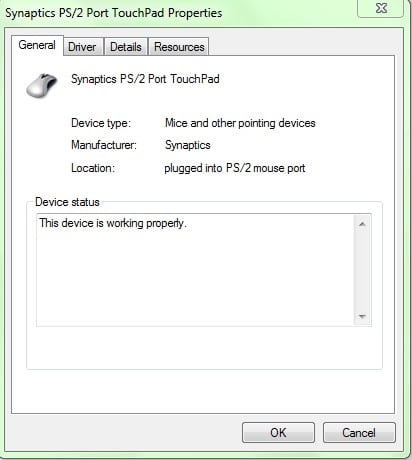
Task: Click the device name heading beside the icon
Action: click(145, 79)
